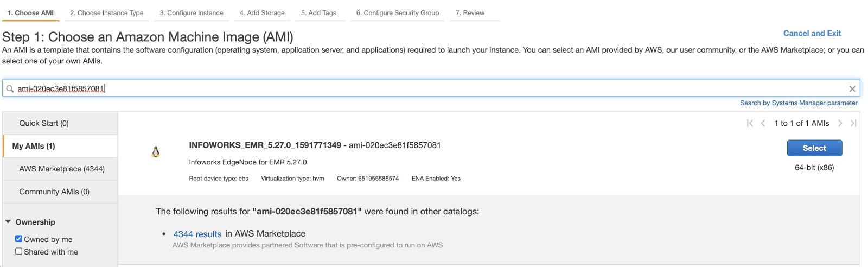Collapse the Ownership filter section

coord(8,221)
